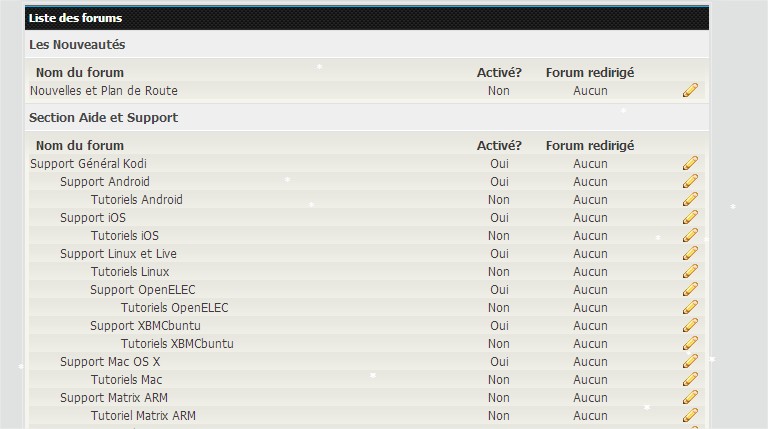Edit Support Linux et Live forum

[690, 253]
